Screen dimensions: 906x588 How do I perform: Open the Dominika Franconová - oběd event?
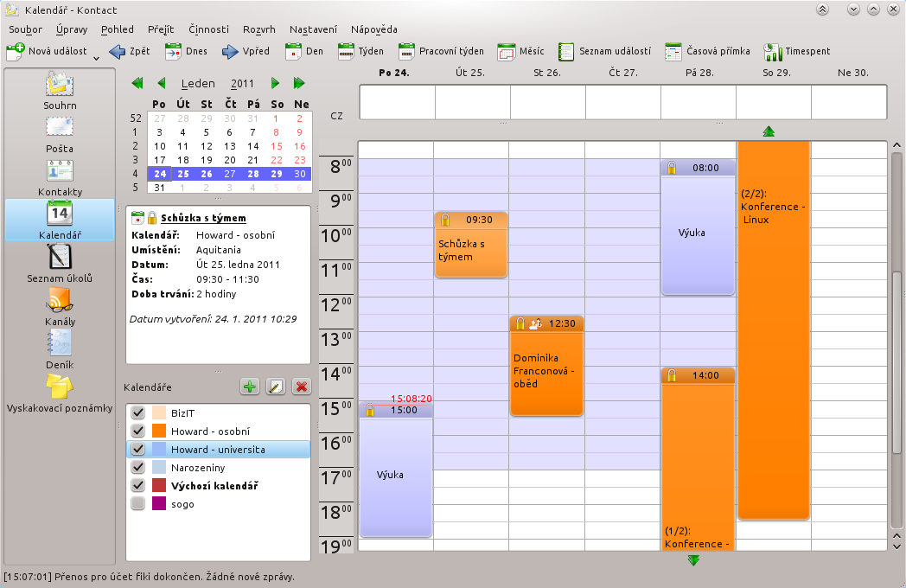click(546, 372)
